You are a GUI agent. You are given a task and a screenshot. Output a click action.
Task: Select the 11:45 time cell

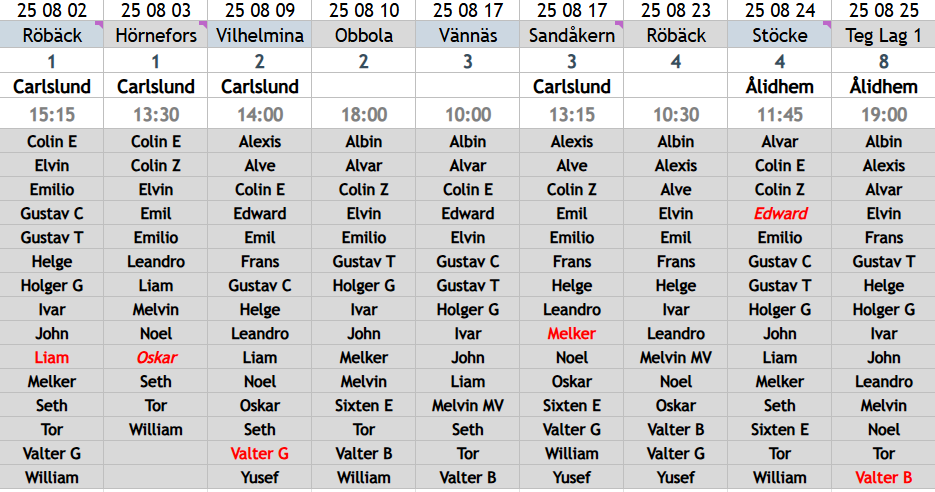[780, 114]
